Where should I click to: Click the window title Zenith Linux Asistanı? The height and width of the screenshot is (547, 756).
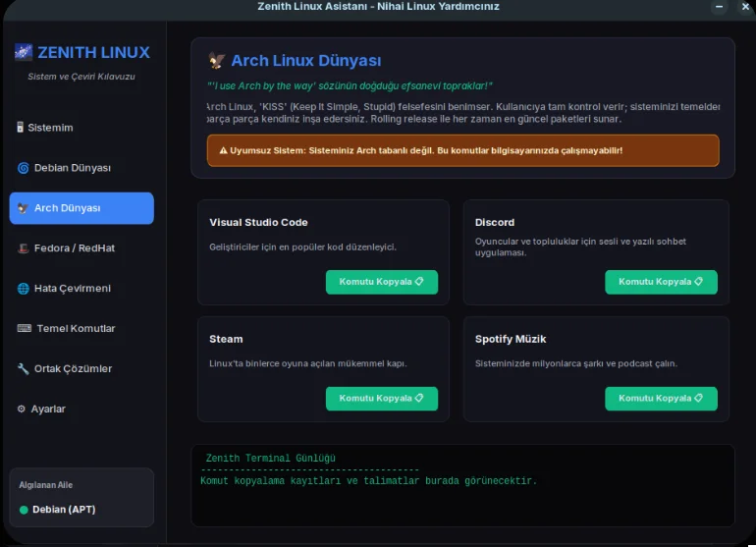(378, 7)
